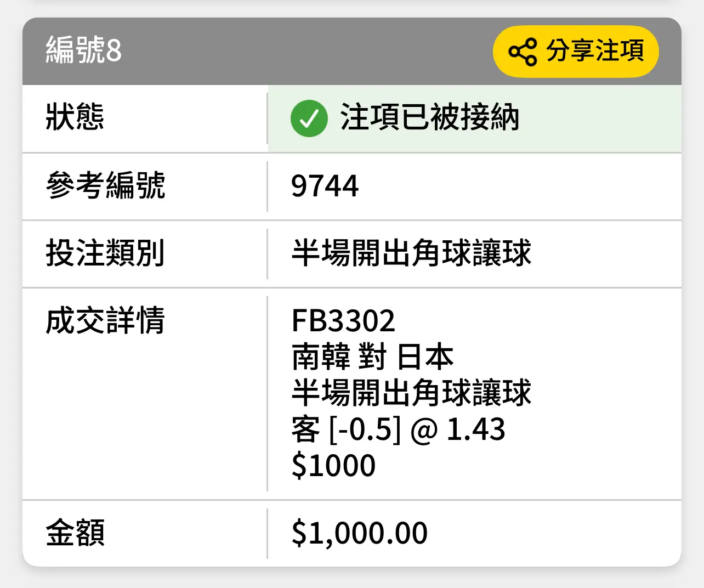Select bet type value 半場開出角球讓球 in 投注類別 row

(x=411, y=253)
